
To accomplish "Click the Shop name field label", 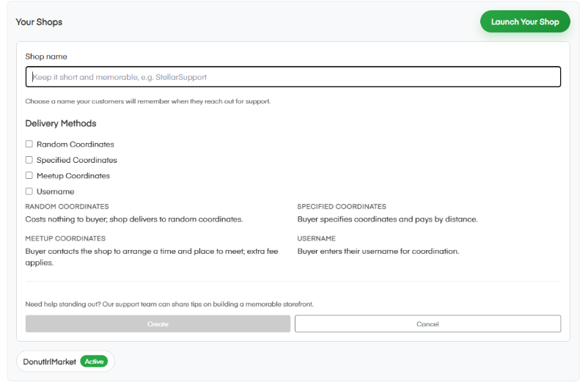I will point(46,56).
